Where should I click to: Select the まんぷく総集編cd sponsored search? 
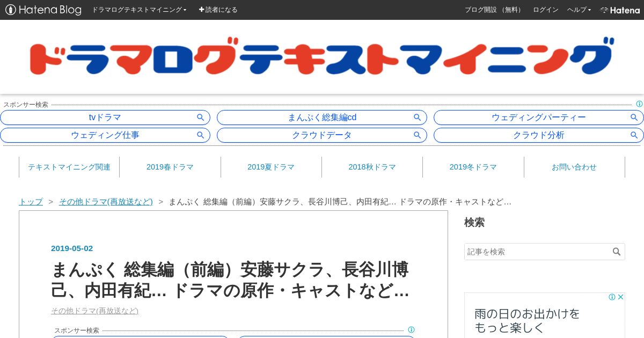pos(322,117)
